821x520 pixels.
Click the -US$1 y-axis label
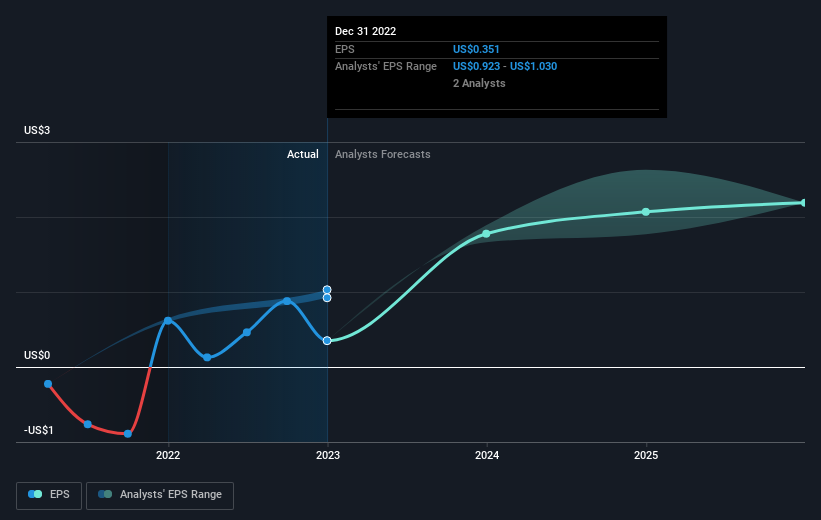(x=39, y=430)
